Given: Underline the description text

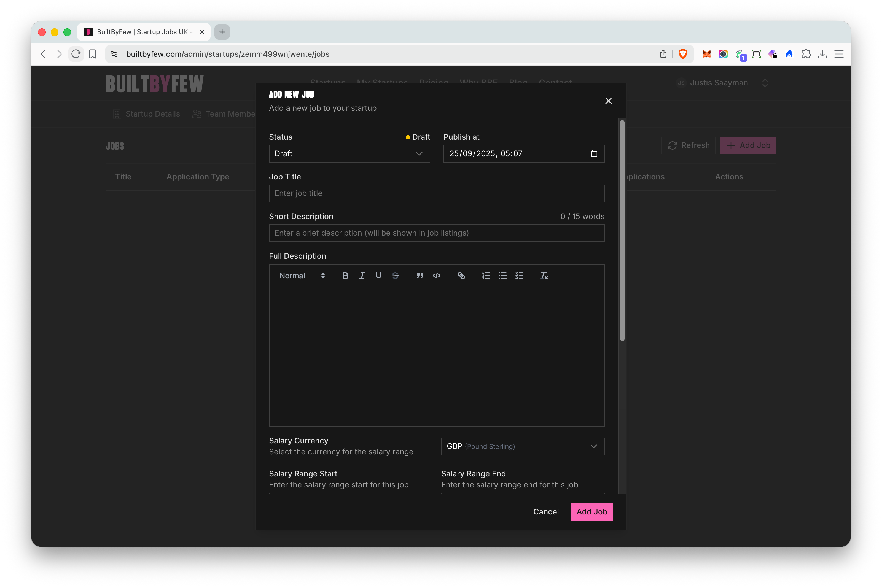Looking at the screenshot, I should [378, 276].
